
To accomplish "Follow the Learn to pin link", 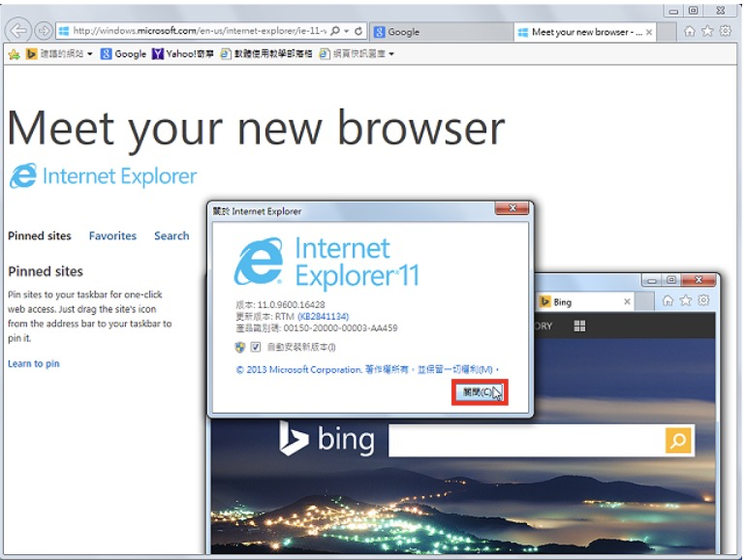I will [x=34, y=364].
